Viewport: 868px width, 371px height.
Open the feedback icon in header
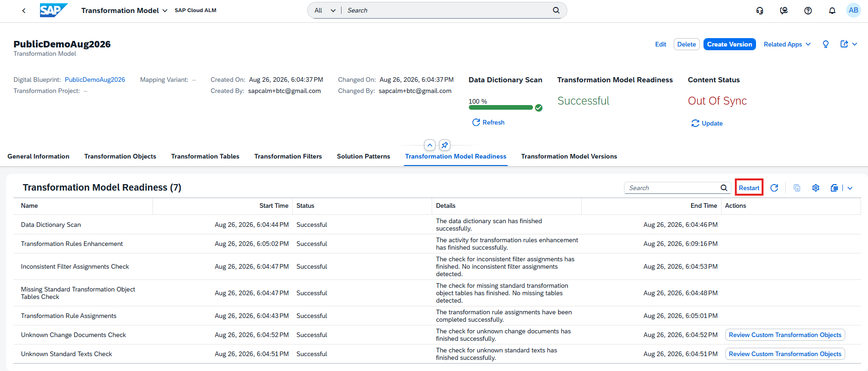pos(784,10)
